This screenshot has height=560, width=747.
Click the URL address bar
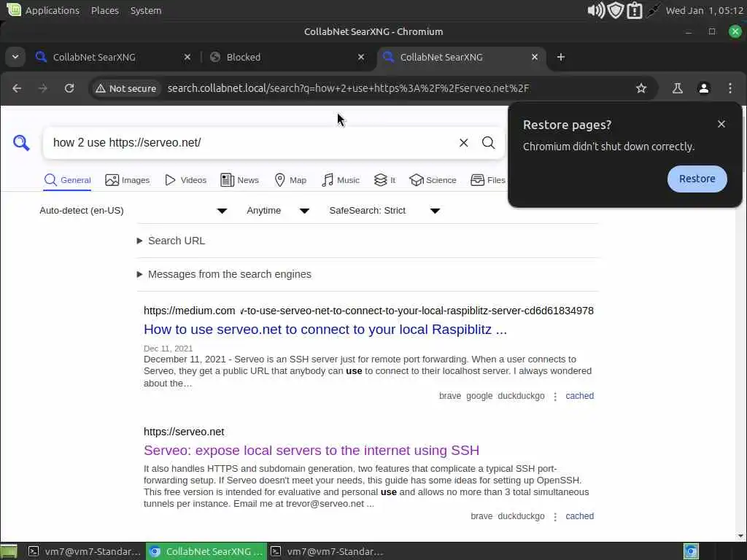click(x=348, y=88)
